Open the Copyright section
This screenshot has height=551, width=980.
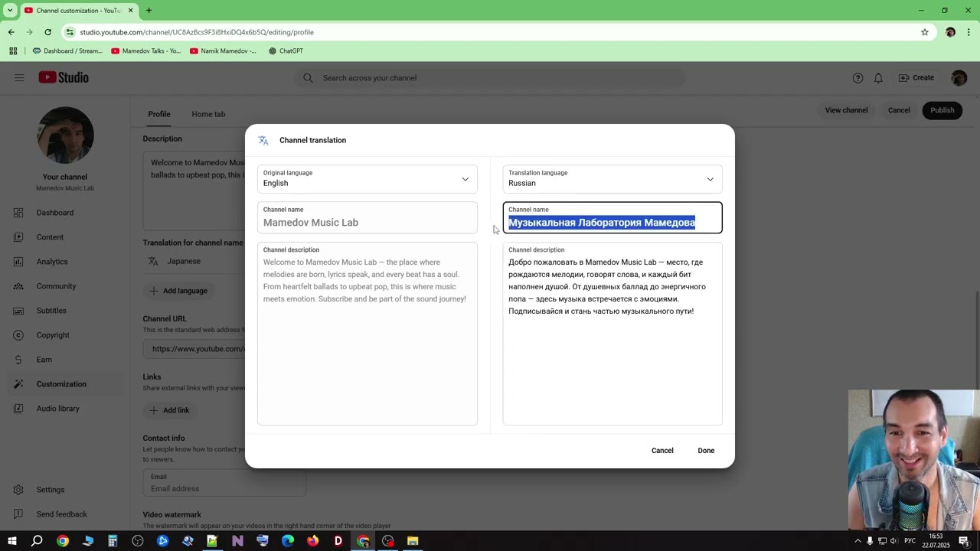pyautogui.click(x=53, y=335)
